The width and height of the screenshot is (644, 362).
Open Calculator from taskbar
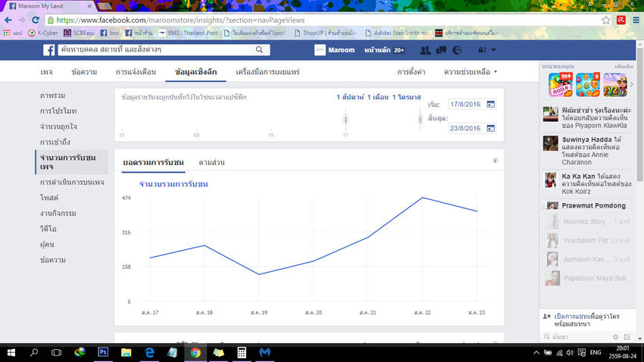coord(242,353)
